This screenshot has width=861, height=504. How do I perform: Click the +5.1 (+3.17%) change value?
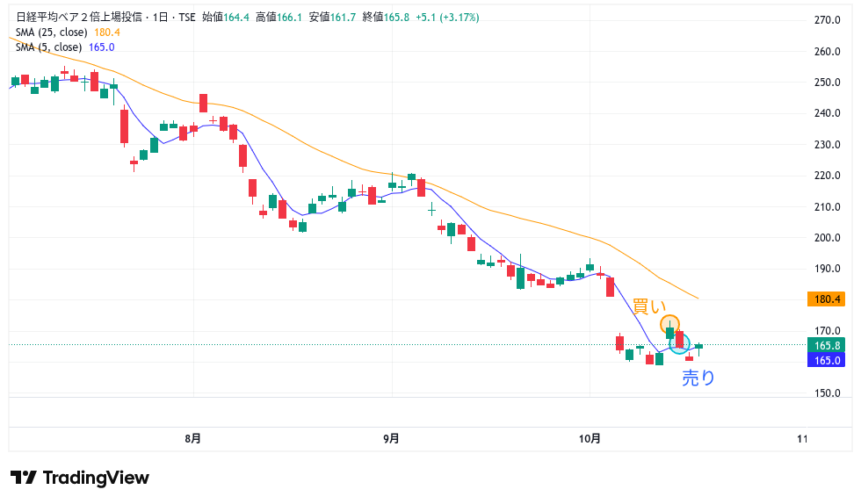448,18
